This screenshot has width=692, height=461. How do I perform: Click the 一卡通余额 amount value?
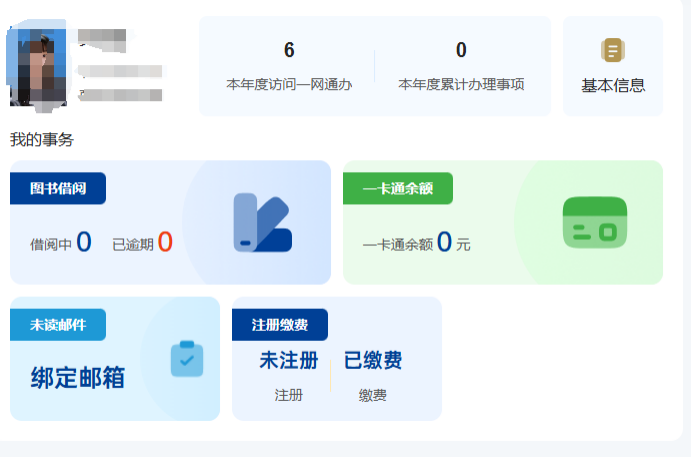point(444,242)
